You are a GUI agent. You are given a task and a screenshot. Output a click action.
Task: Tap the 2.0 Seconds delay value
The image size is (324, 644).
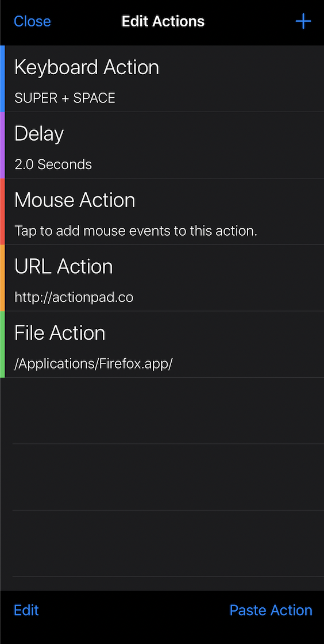pyautogui.click(x=53, y=164)
